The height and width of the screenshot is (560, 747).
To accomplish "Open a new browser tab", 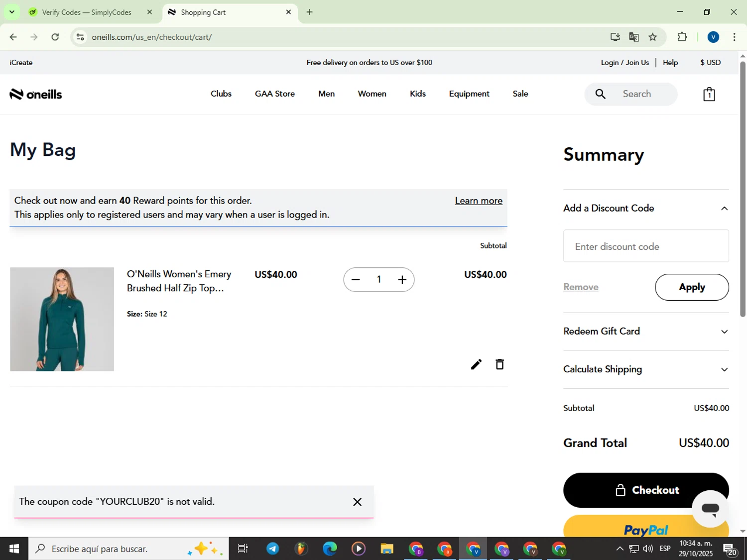I will (x=309, y=12).
